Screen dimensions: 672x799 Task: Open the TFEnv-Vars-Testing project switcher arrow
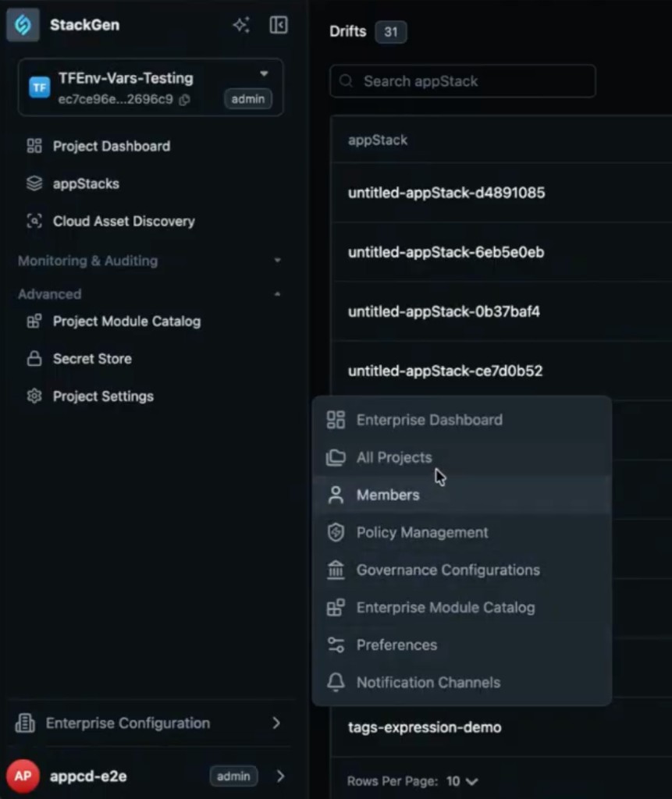click(264, 74)
